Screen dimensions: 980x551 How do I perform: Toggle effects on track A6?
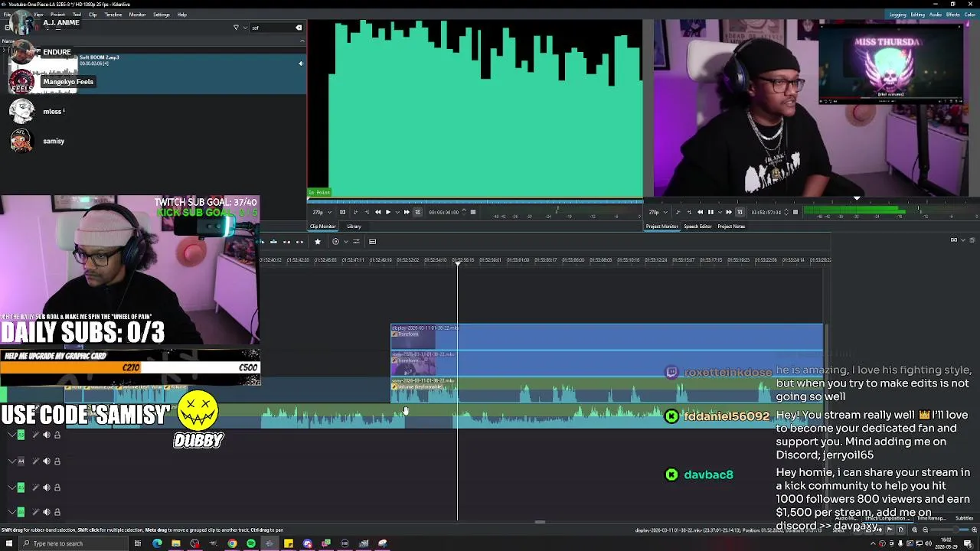point(35,511)
